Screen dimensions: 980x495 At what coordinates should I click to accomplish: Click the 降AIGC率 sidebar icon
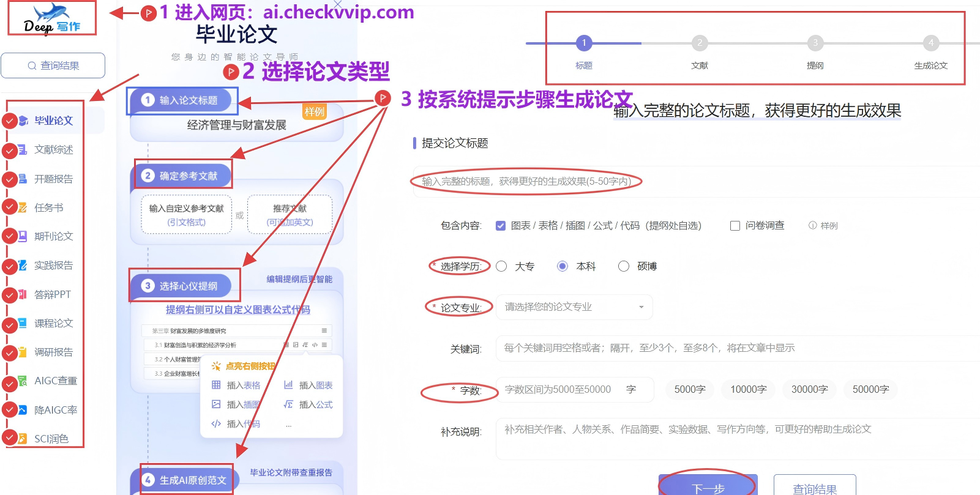(x=23, y=410)
